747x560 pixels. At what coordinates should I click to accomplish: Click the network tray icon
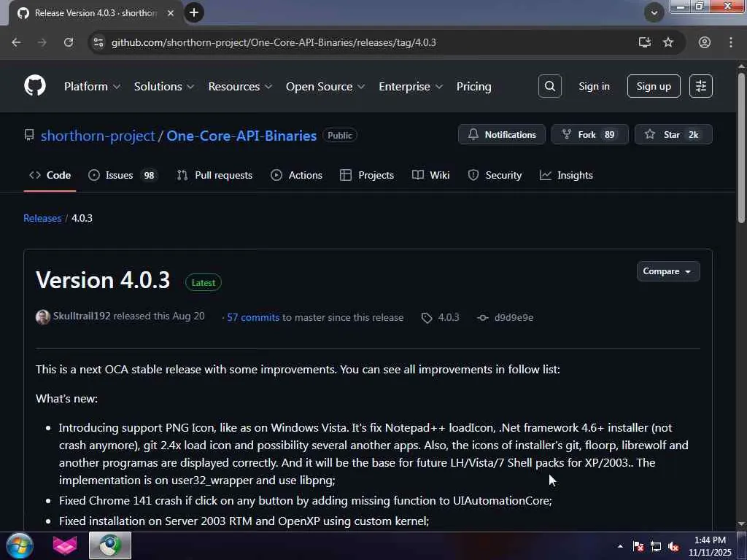tap(656, 547)
